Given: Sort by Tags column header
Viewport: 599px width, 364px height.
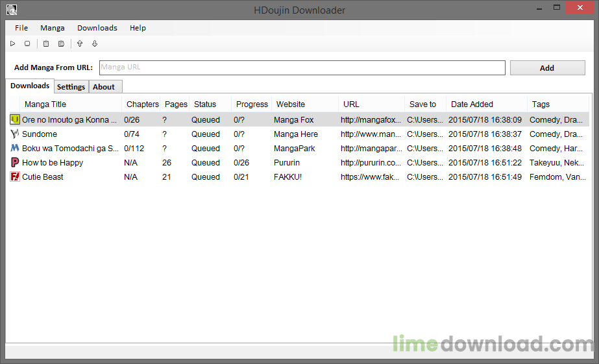Looking at the screenshot, I should (558, 104).
